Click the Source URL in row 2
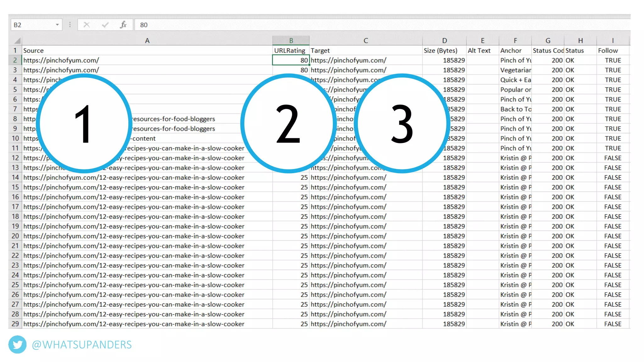This screenshot has height=362, width=644. pyautogui.click(x=61, y=60)
